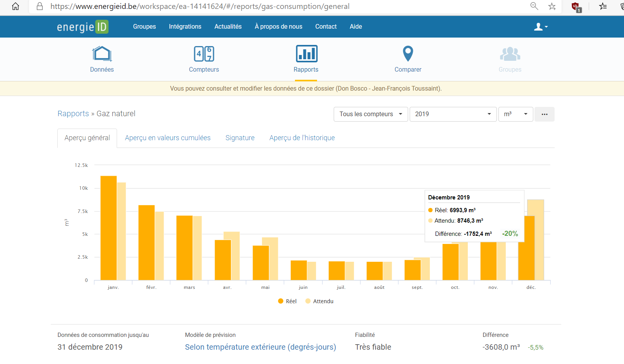Toggle the Attendu series in the legend
The height and width of the screenshot is (364, 624).
coord(319,301)
